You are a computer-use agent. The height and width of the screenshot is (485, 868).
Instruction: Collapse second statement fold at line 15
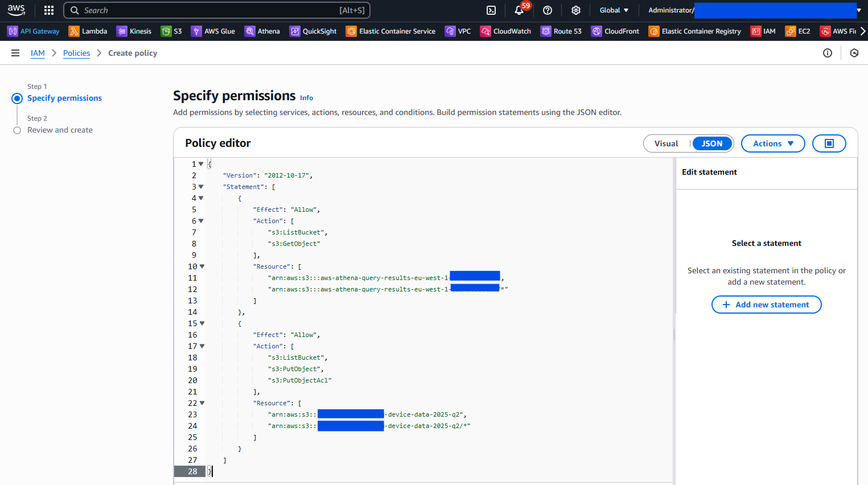(x=202, y=323)
